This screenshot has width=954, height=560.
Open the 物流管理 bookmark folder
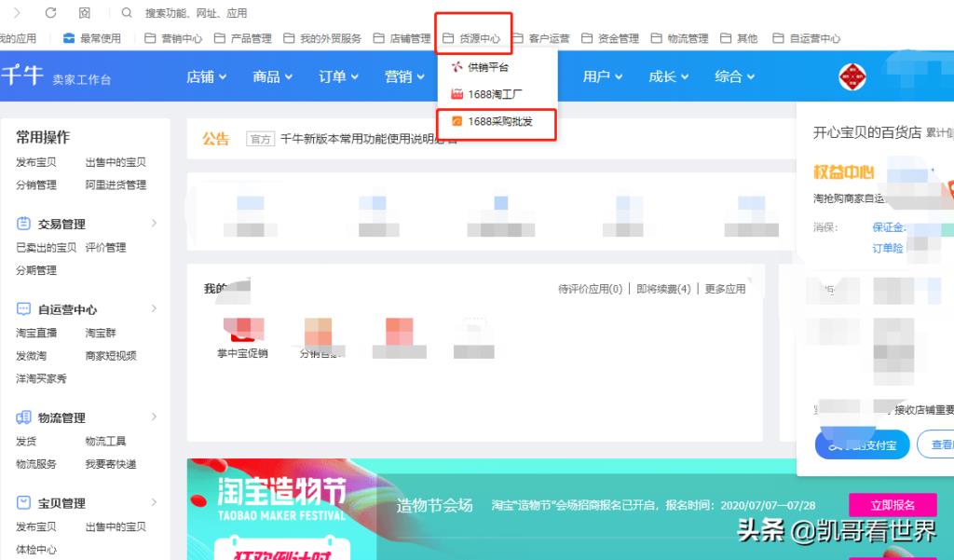pyautogui.click(x=679, y=38)
